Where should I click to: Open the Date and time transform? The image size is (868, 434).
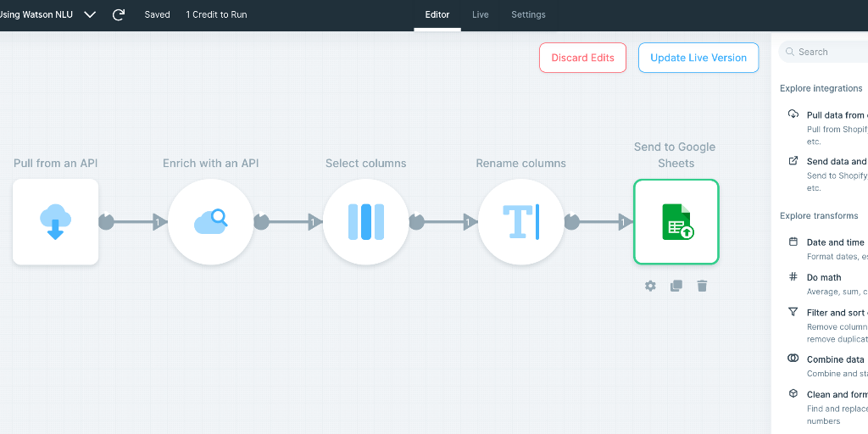(835, 242)
